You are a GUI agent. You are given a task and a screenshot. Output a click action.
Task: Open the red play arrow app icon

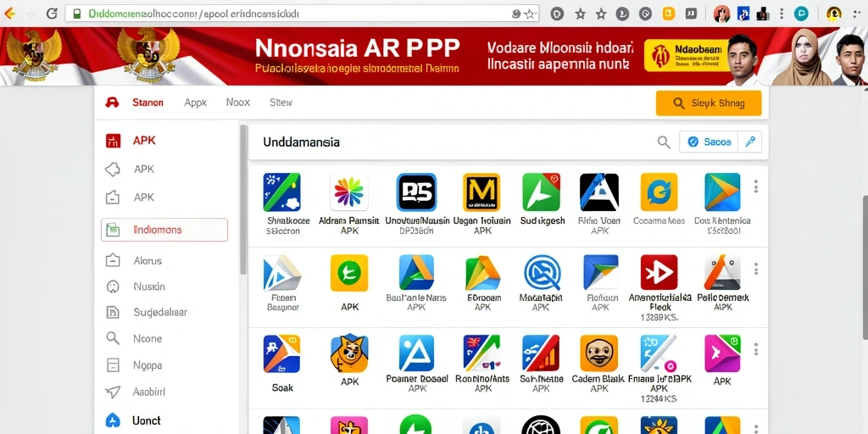tap(659, 272)
